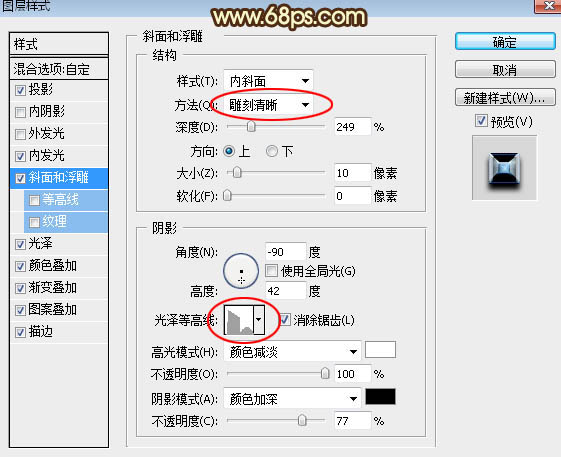Viewport: 561px width, 457px height.
Task: Enable the 等高线 contour checkbox
Action: click(34, 200)
